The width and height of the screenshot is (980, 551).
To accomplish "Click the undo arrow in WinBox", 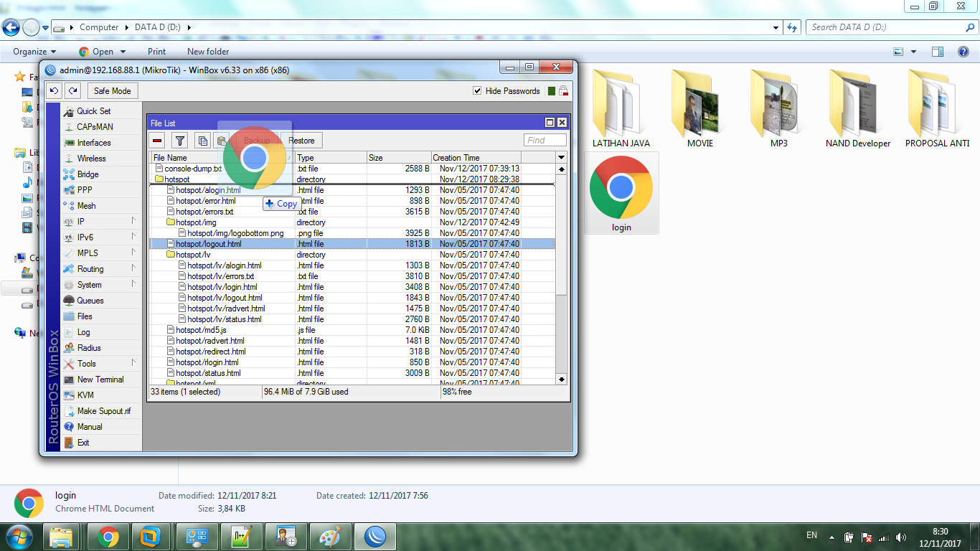I will [54, 90].
